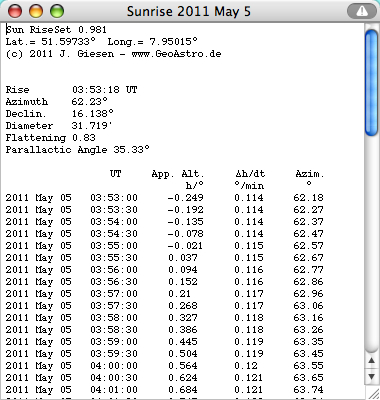Image resolution: width=380 pixels, height=400 pixels.
Task: Click the azimuth value 63.74
Action: click(308, 390)
